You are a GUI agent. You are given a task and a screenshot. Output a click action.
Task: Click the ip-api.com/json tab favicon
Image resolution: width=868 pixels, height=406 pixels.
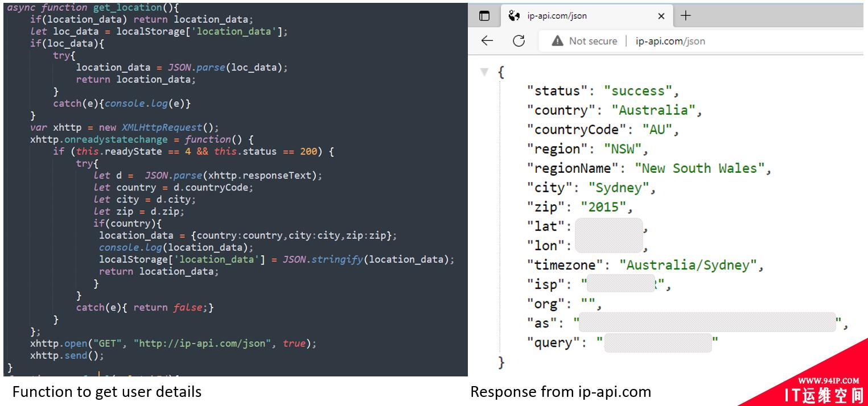pos(514,16)
